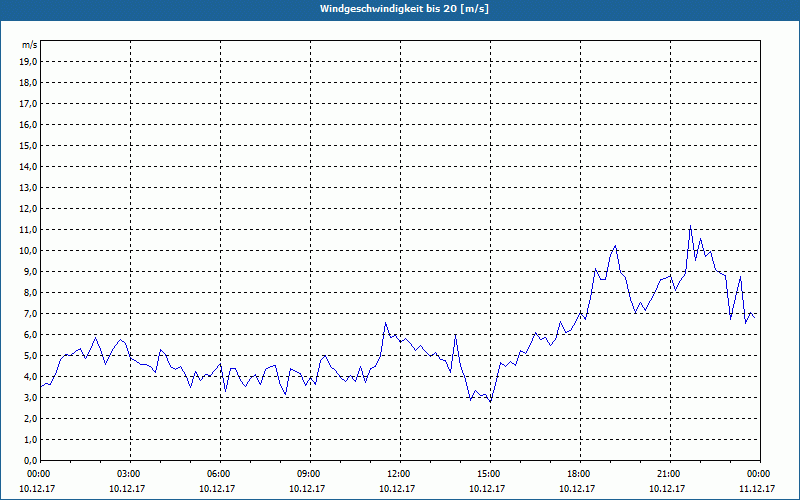Click the chart title 'Windgeschwindigkeit bis 20 [m/s]'
Screen dimensions: 800x500
[x=405, y=9]
